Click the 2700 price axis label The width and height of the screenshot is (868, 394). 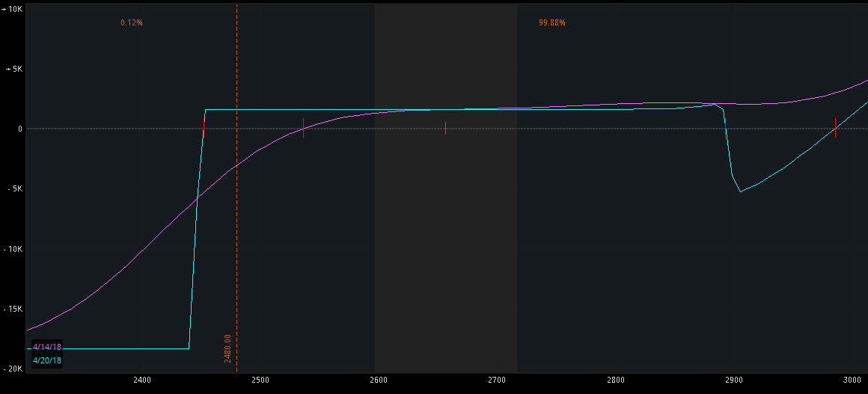pyautogui.click(x=497, y=381)
